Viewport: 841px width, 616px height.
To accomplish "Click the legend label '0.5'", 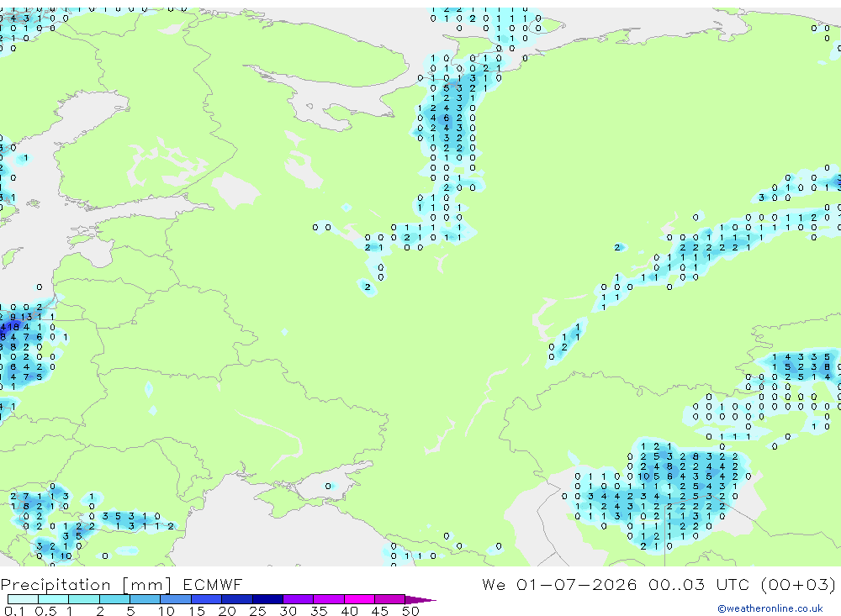I will (x=45, y=611).
